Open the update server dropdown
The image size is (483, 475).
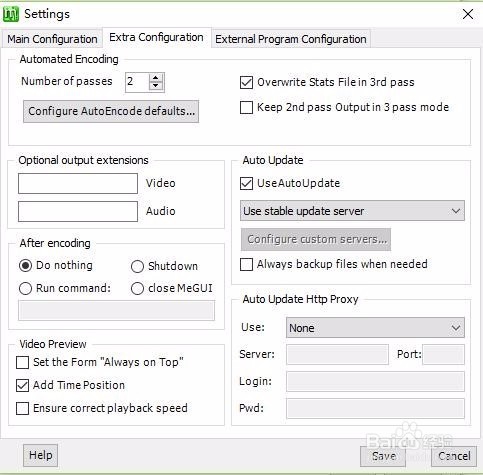(x=352, y=211)
